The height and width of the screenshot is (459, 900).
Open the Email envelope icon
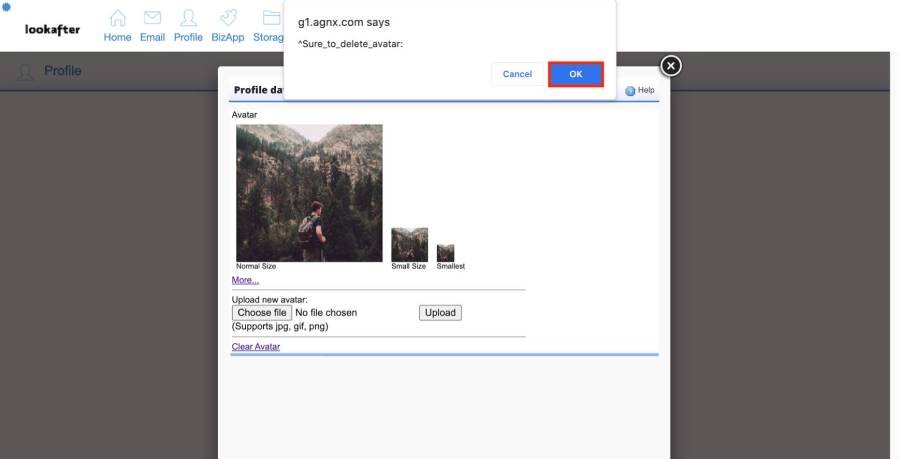tap(152, 19)
